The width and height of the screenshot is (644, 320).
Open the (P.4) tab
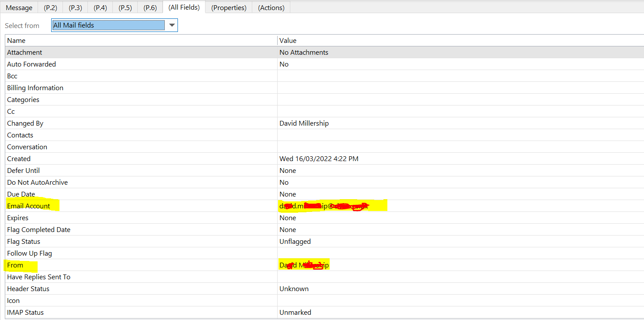pos(101,7)
